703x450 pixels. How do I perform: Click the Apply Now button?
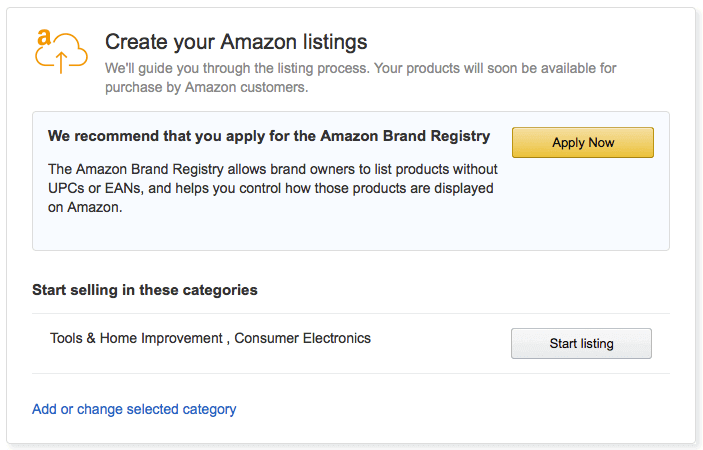(583, 143)
